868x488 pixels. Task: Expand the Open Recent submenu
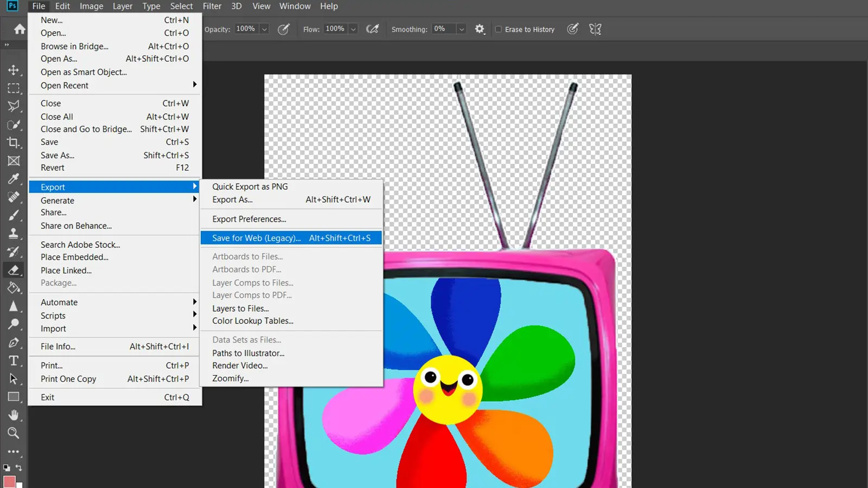[114, 85]
